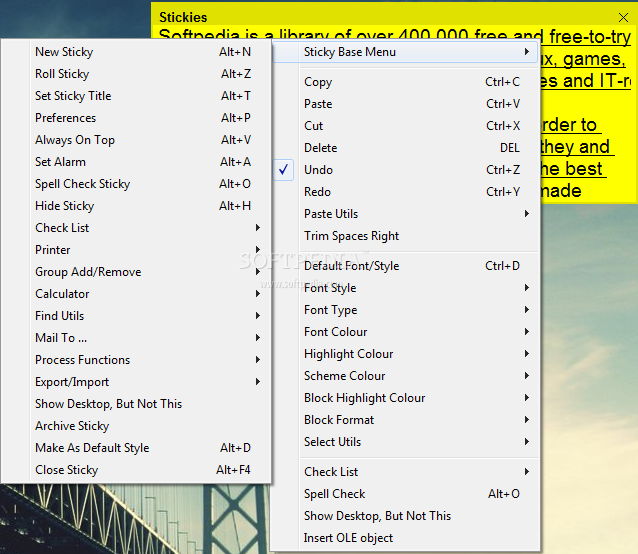Open the Font Colour submenu
This screenshot has width=638, height=554.
tap(406, 332)
